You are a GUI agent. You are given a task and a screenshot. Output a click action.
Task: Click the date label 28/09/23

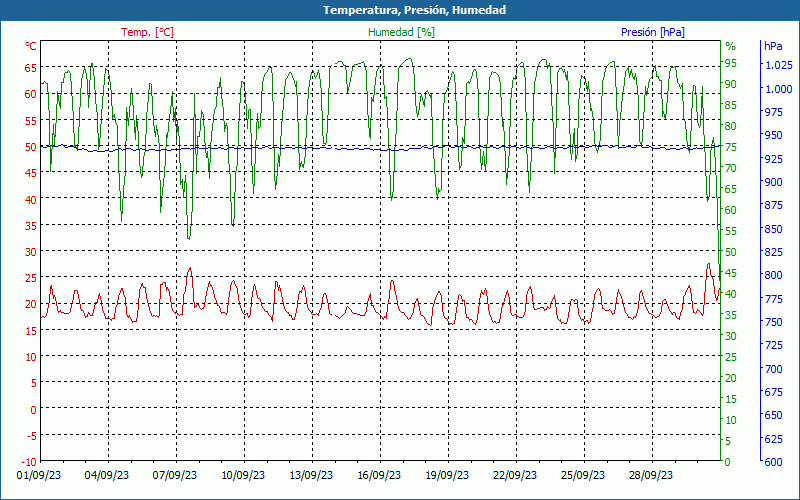(x=651, y=476)
